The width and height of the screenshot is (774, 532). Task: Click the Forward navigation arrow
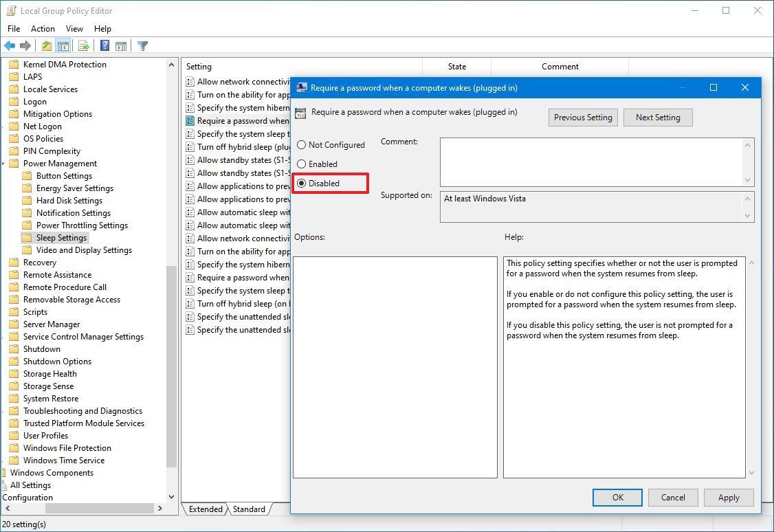(x=26, y=45)
